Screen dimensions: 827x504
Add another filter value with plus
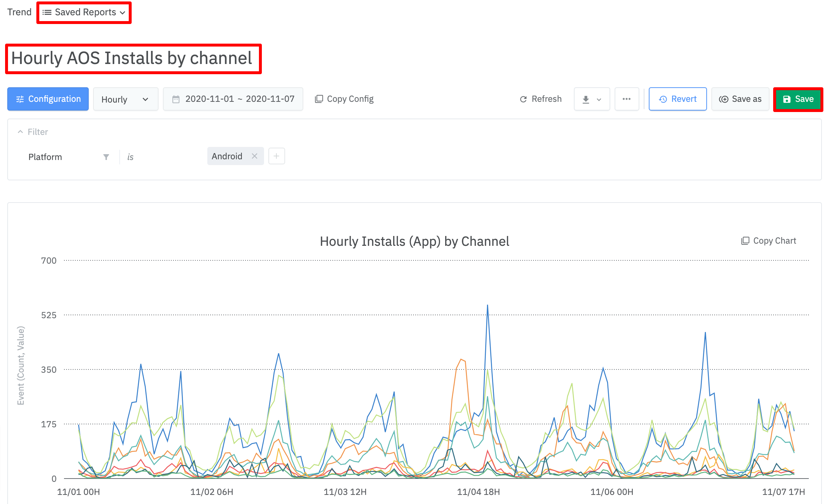coord(276,156)
